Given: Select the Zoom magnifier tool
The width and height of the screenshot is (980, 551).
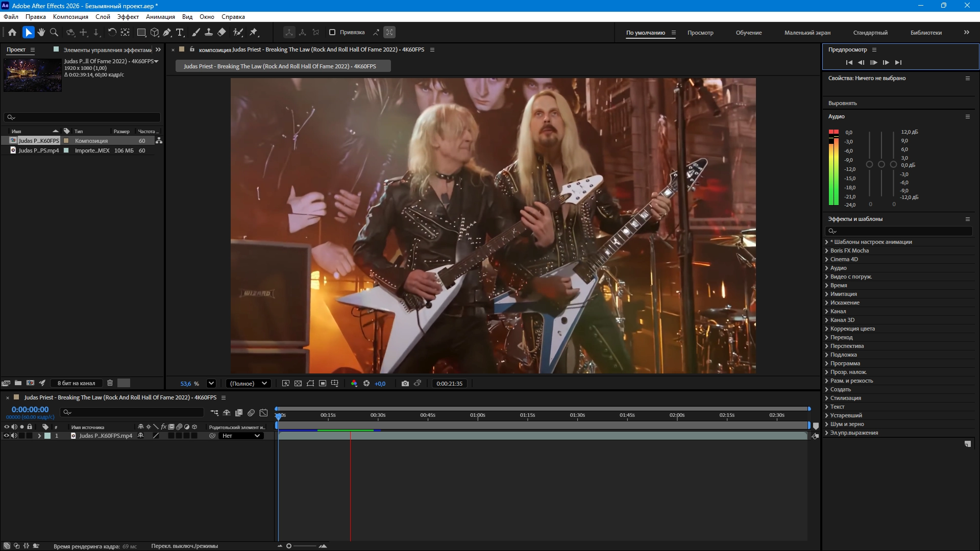Looking at the screenshot, I should pos(54,32).
